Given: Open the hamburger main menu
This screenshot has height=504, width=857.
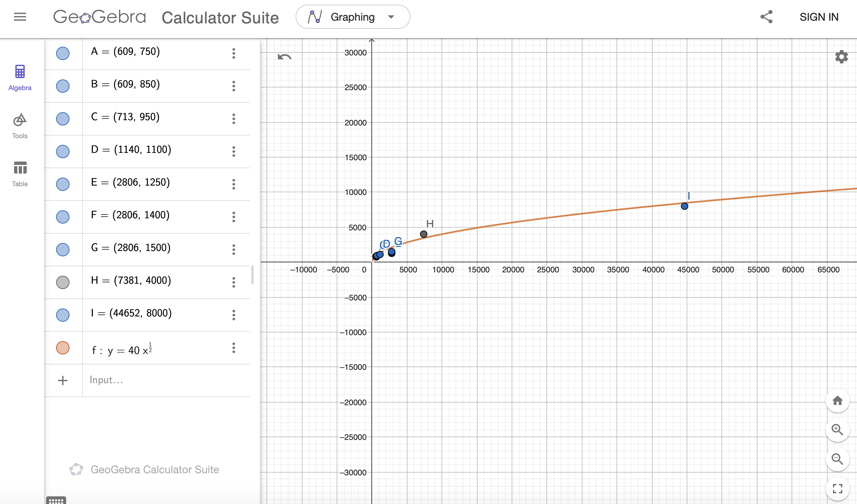Looking at the screenshot, I should coord(20,17).
